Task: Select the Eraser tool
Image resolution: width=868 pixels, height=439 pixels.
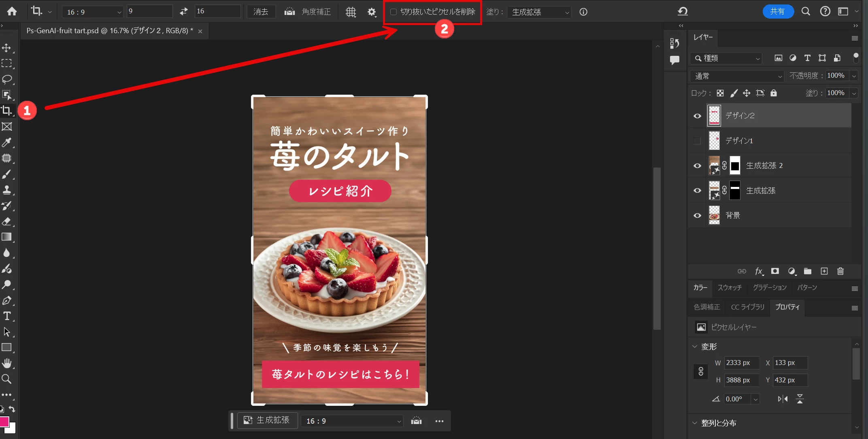Action: 7,221
